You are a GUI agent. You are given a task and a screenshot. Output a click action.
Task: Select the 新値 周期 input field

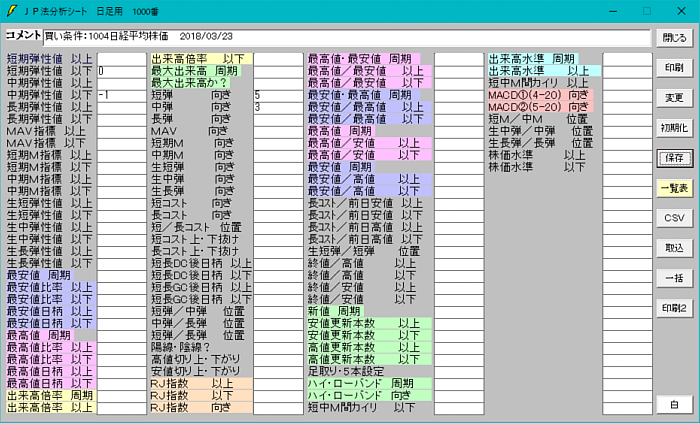(459, 312)
